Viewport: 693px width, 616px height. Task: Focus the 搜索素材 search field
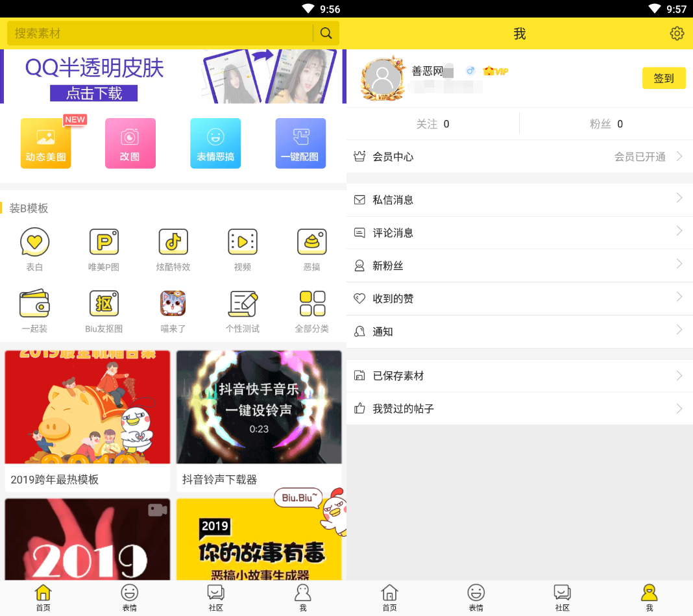point(160,33)
